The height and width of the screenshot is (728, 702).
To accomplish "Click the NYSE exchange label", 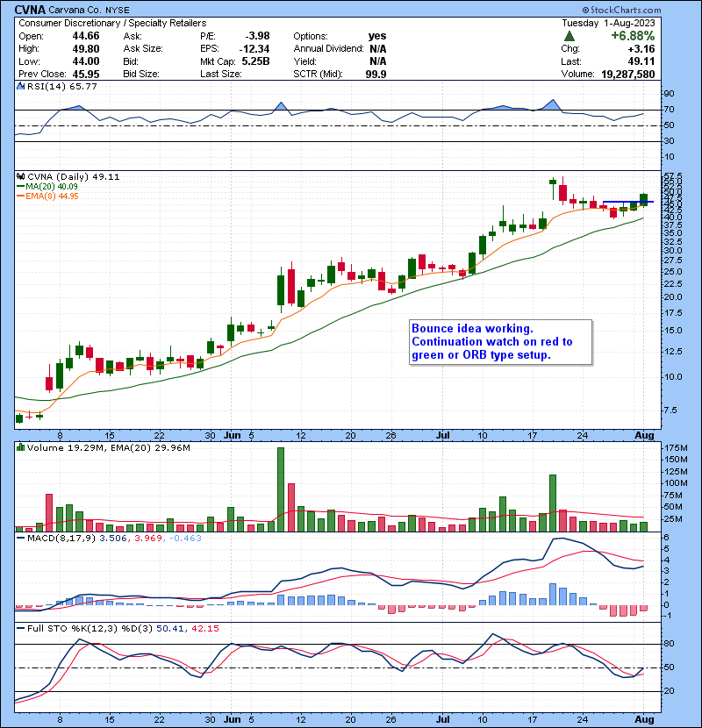I will click(x=118, y=11).
